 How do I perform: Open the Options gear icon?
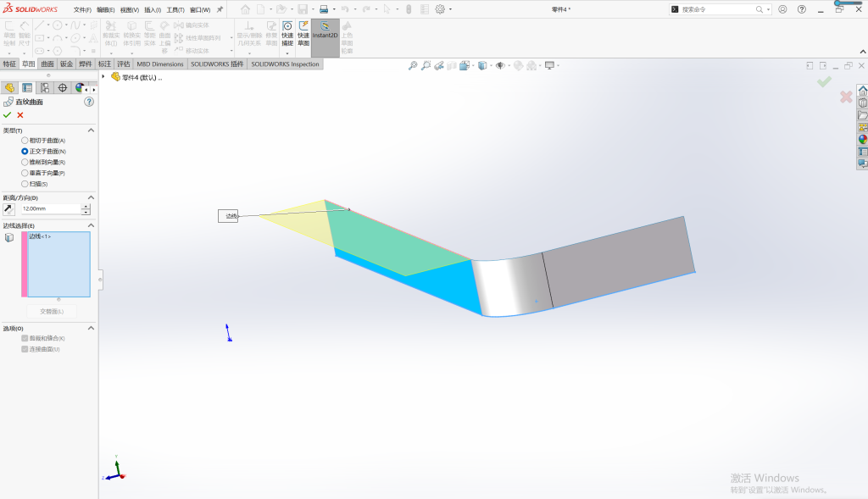click(440, 9)
